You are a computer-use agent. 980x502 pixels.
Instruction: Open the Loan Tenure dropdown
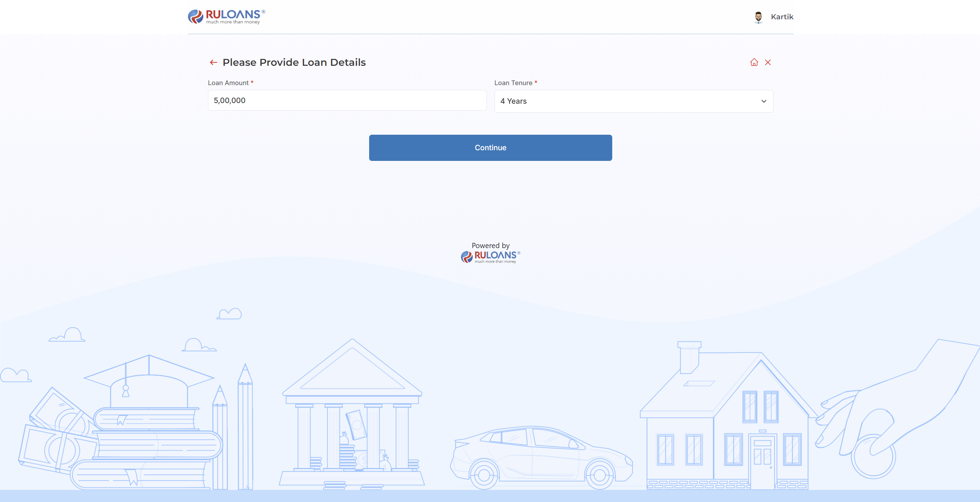pyautogui.click(x=634, y=101)
